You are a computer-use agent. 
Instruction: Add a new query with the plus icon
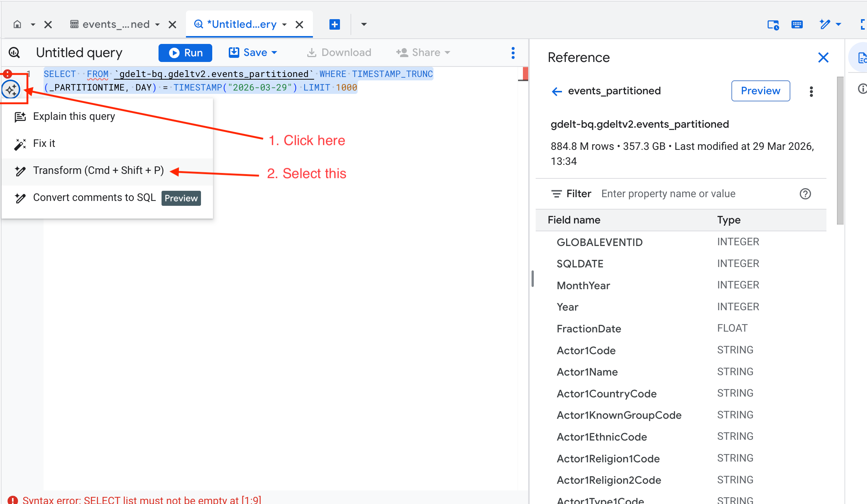click(x=334, y=24)
